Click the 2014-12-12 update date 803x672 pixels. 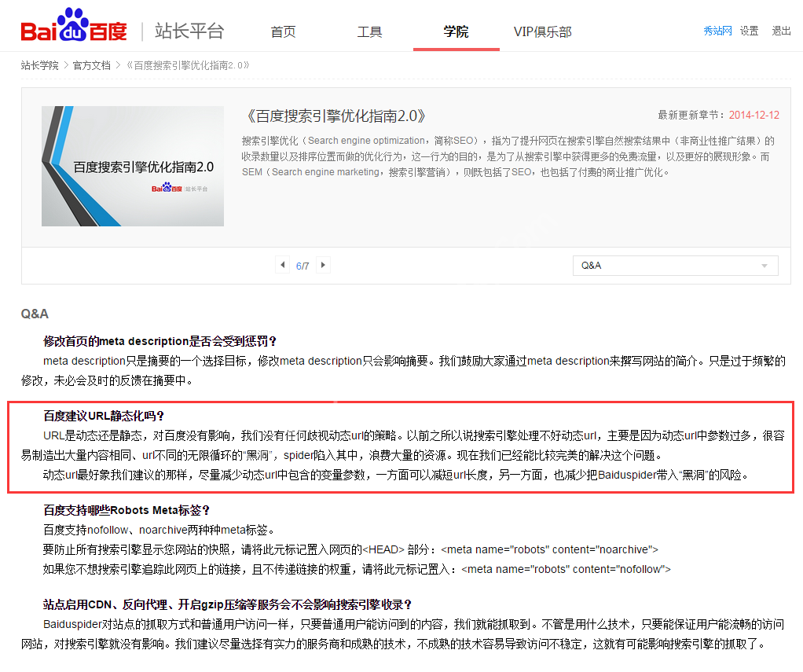(753, 115)
